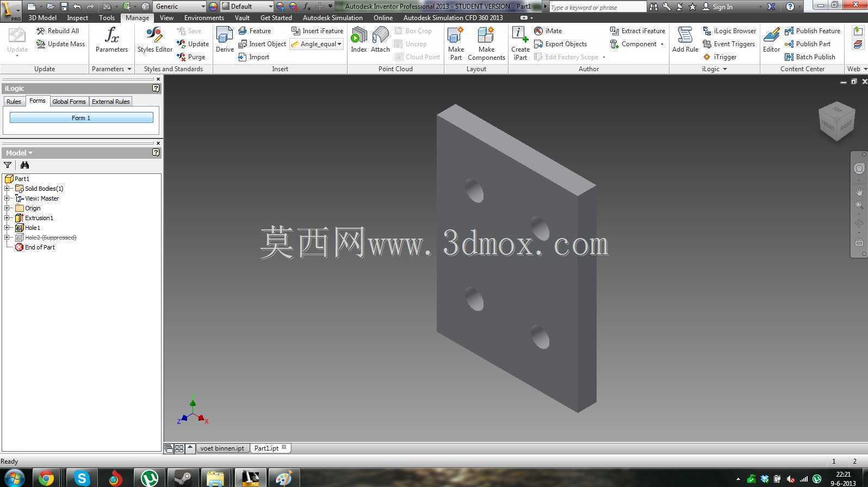868x487 pixels.
Task: Click Extract iFeature
Action: [x=637, y=31]
